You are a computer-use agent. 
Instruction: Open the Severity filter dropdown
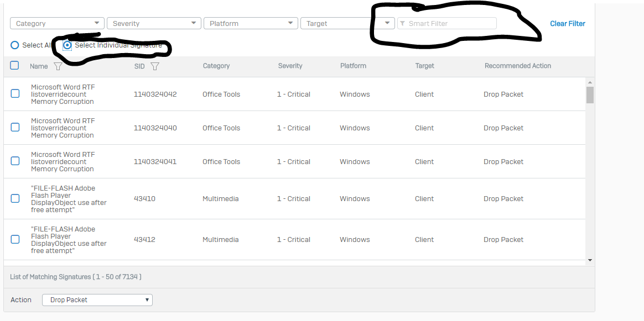[x=154, y=23]
